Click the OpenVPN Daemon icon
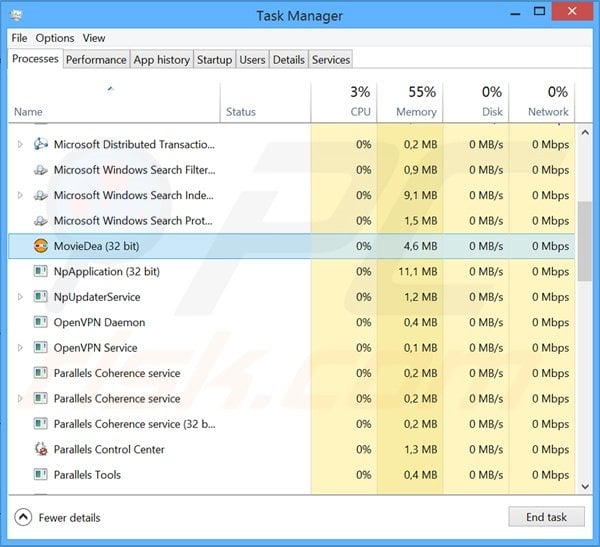 [41, 322]
